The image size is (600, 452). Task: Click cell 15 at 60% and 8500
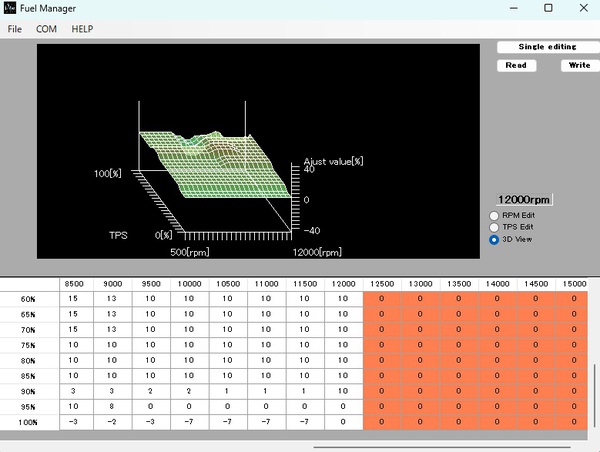pyautogui.click(x=77, y=299)
